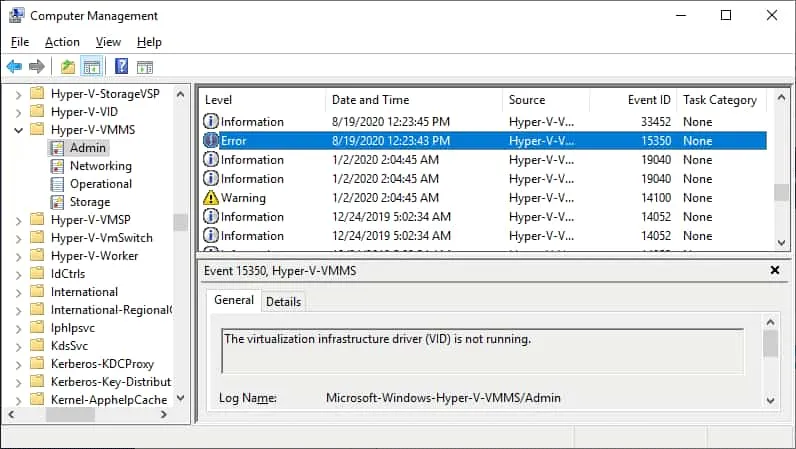Open the Operational log under Hyper-V-VMMS
The image size is (796, 449).
pos(100,184)
